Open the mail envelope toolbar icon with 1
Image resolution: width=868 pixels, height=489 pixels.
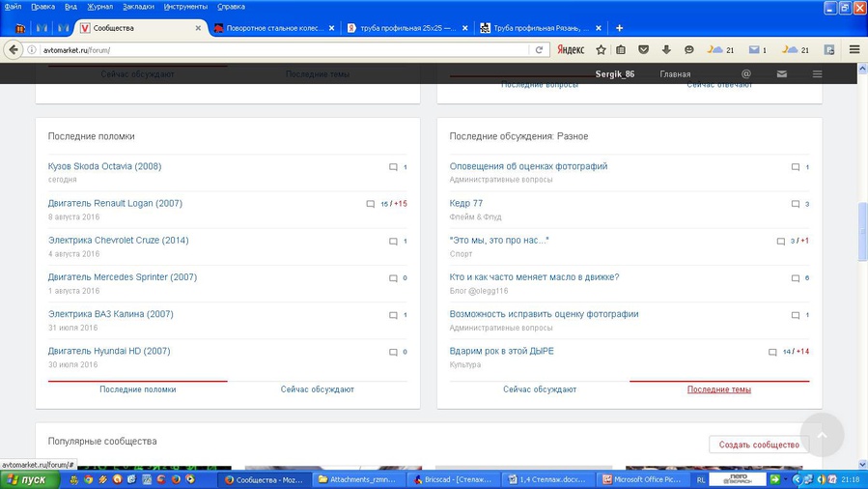(757, 50)
